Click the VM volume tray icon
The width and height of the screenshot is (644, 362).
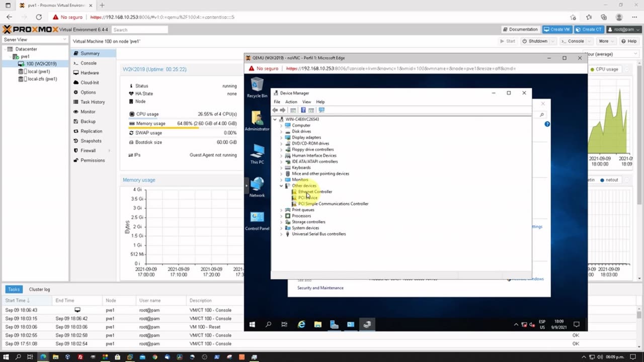tap(531, 325)
